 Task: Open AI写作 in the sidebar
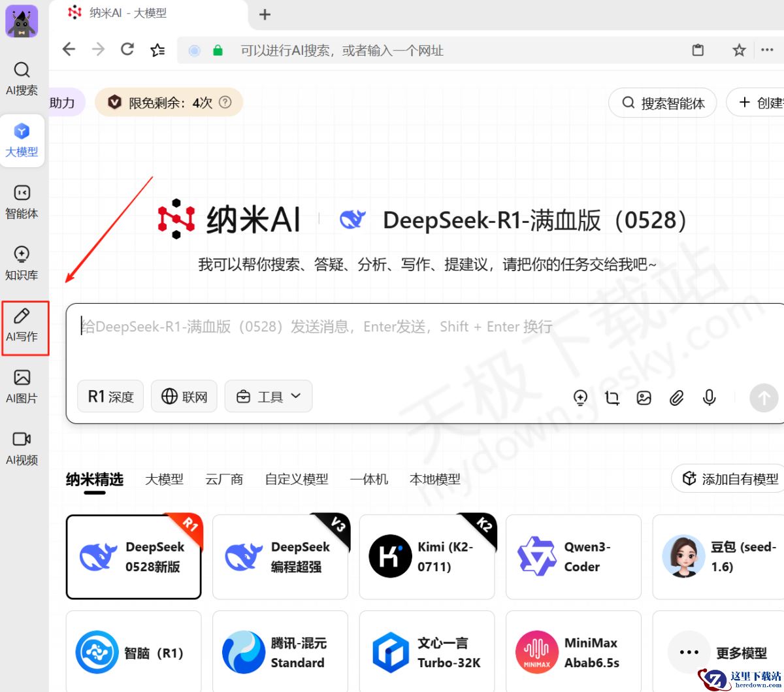22,325
